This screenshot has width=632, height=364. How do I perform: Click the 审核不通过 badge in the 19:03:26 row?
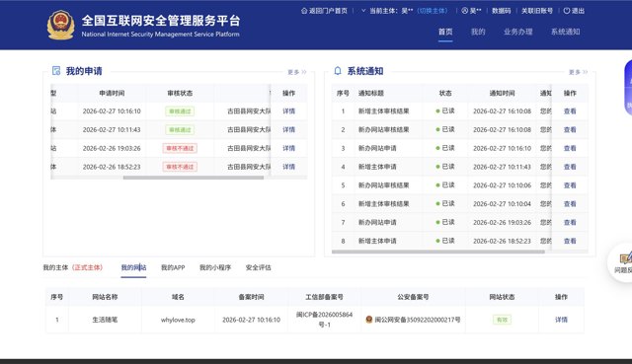180,148
